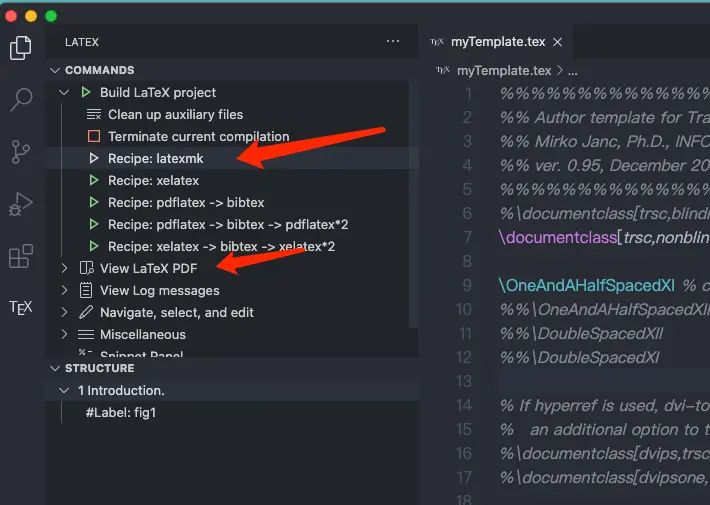This screenshot has width=710, height=505.
Task: Click %%\DoubleSpacedXII on line 11
Action: click(581, 333)
